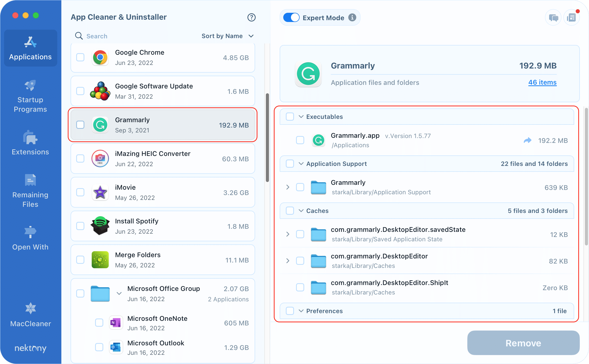Viewport: 589px width, 364px height.
Task: Collapse the Microsoft Office Group folder
Action: (119, 293)
